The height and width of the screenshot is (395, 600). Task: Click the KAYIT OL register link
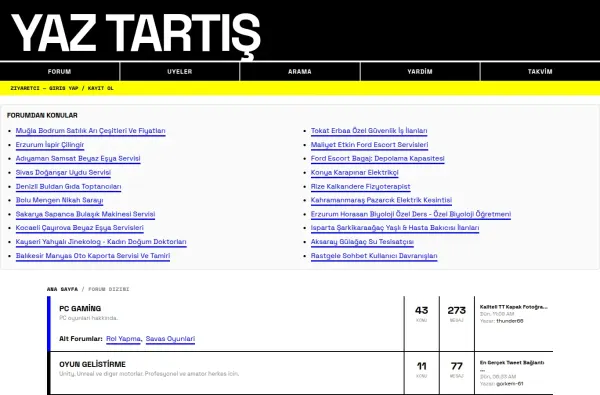[101, 88]
